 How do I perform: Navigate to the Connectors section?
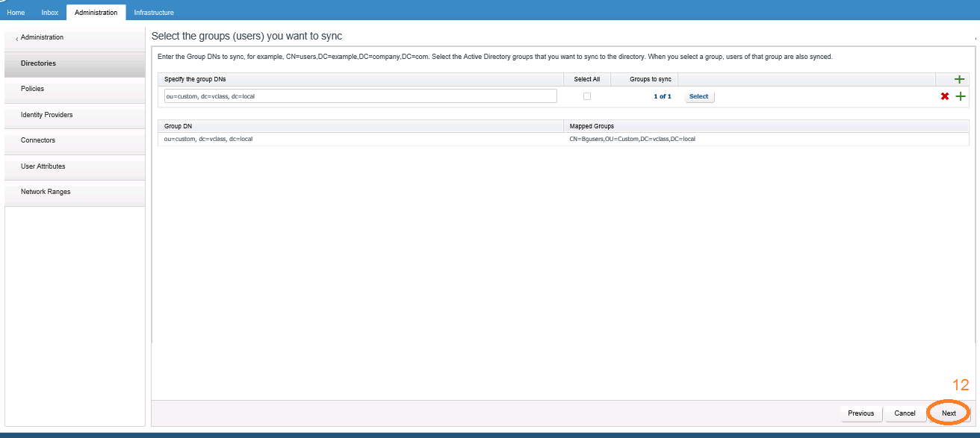37,140
